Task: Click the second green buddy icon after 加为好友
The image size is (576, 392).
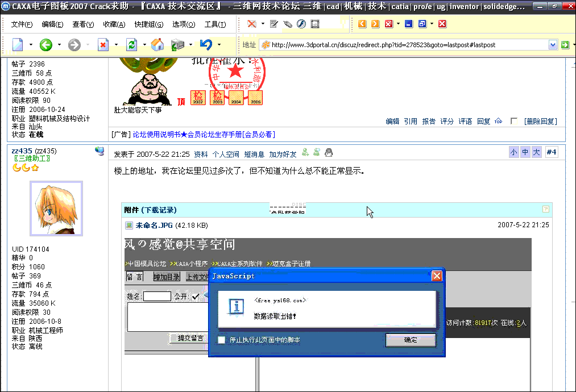Action: pos(317,152)
